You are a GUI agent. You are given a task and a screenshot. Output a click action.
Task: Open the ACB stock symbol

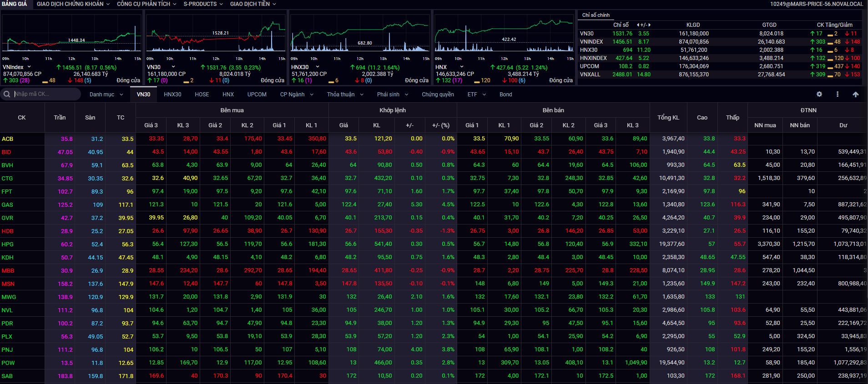7,139
